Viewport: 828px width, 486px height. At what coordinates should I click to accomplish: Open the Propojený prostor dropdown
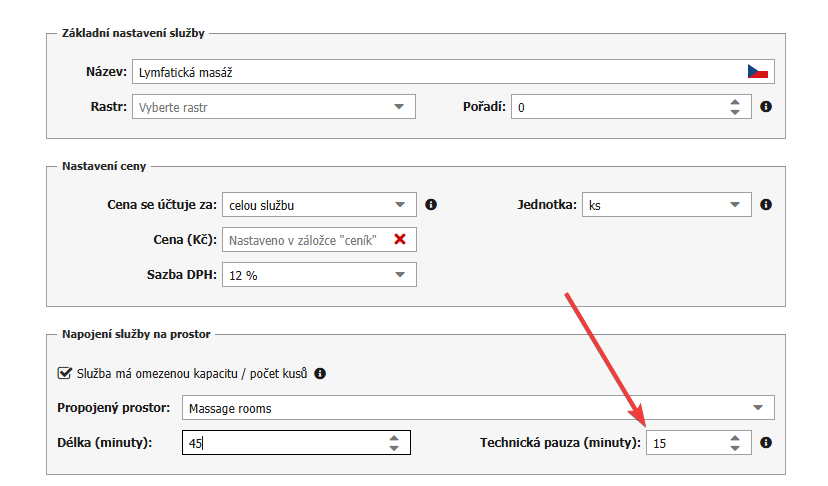476,408
